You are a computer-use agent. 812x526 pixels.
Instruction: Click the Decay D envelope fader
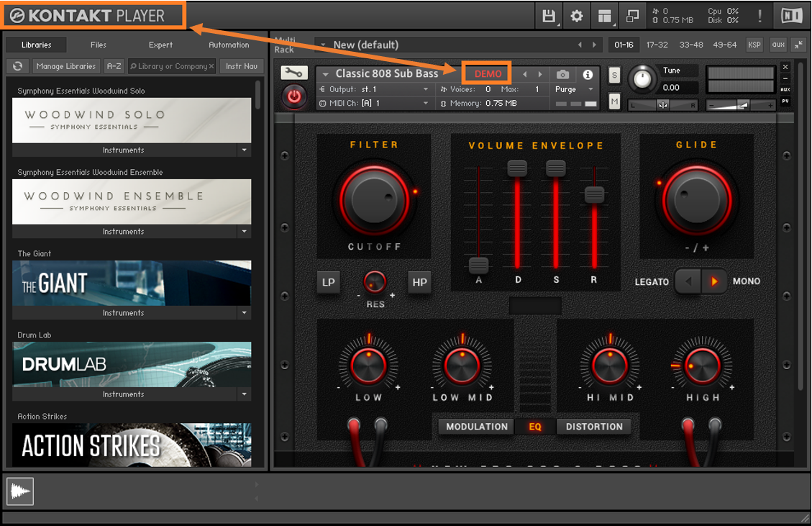point(517,168)
